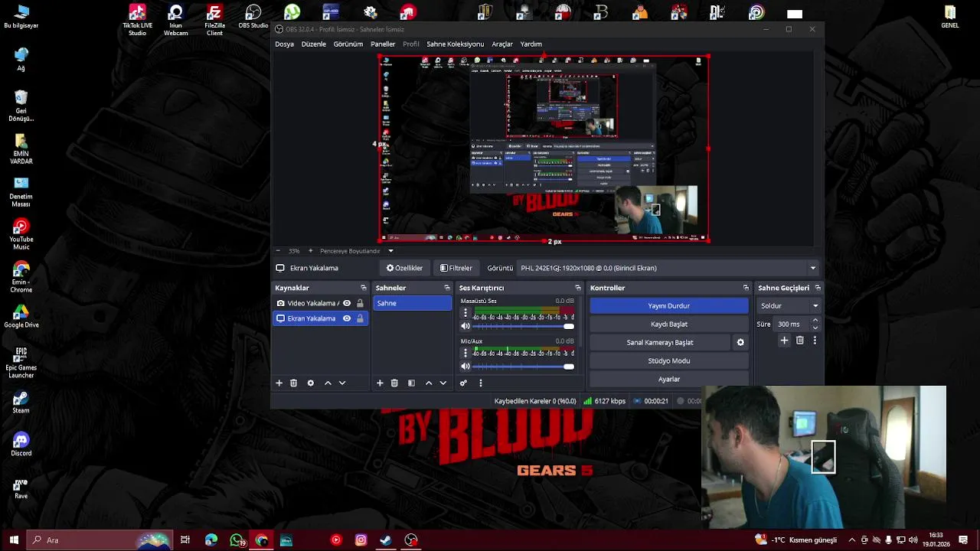Increase transition Süre with up arrow
This screenshot has height=551, width=980.
[815, 321]
